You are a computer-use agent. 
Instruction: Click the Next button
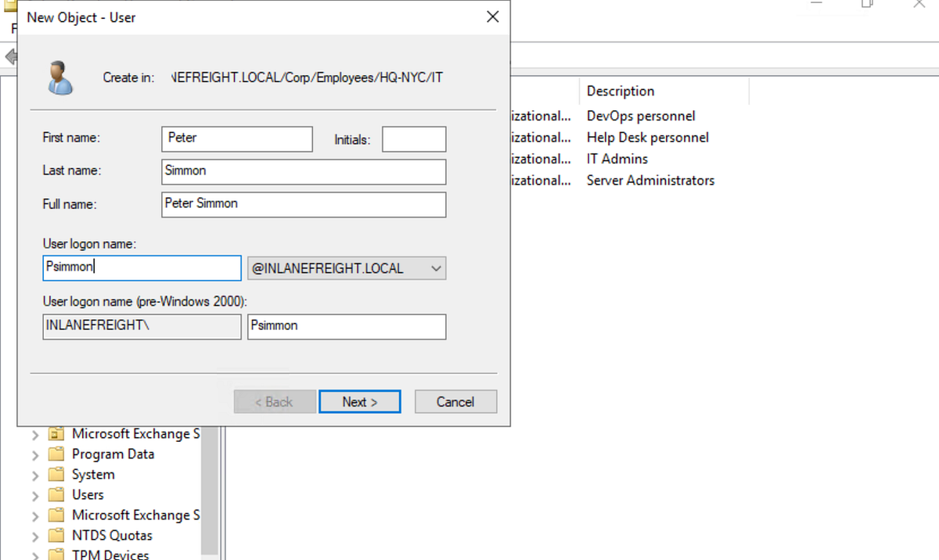pos(359,401)
